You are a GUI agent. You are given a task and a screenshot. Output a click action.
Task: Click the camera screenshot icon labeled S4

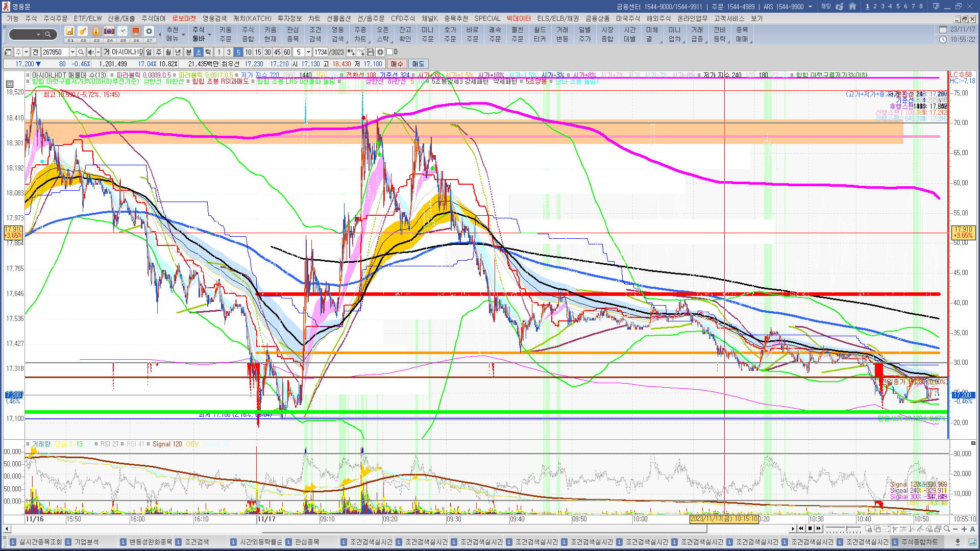tap(109, 32)
